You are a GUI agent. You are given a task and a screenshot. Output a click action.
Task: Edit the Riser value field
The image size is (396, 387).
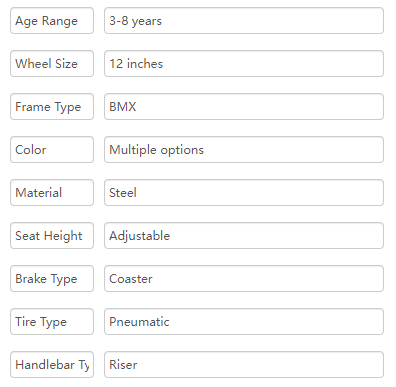pyautogui.click(x=244, y=365)
